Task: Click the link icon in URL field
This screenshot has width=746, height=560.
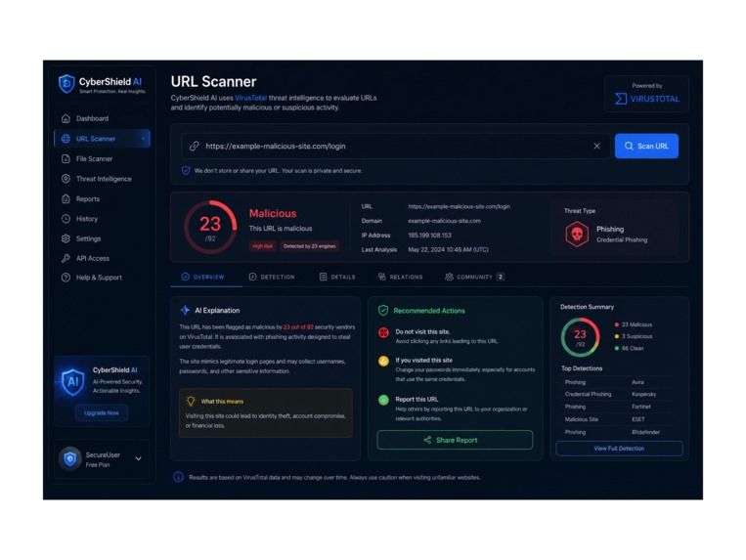Action: coord(195,146)
